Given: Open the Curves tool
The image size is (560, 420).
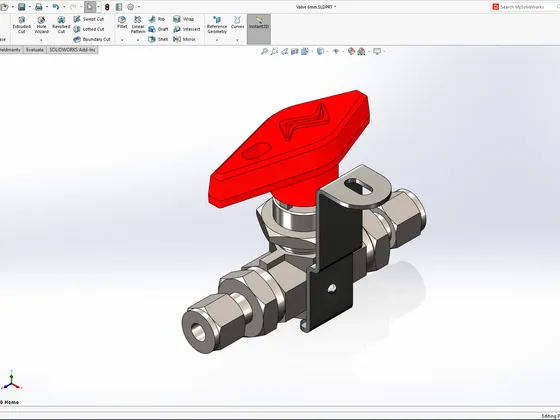Looking at the screenshot, I should pyautogui.click(x=237, y=22).
